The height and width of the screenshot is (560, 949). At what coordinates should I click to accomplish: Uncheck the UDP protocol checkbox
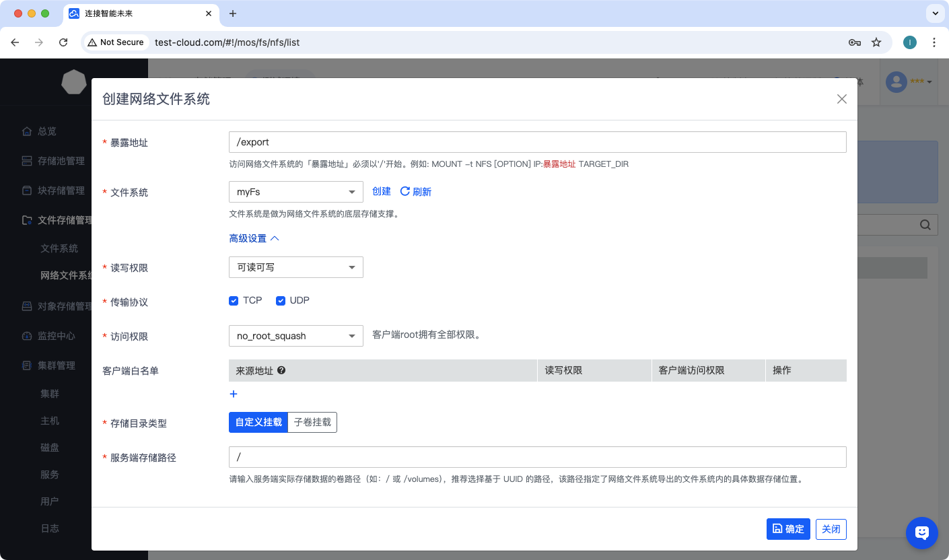click(281, 301)
